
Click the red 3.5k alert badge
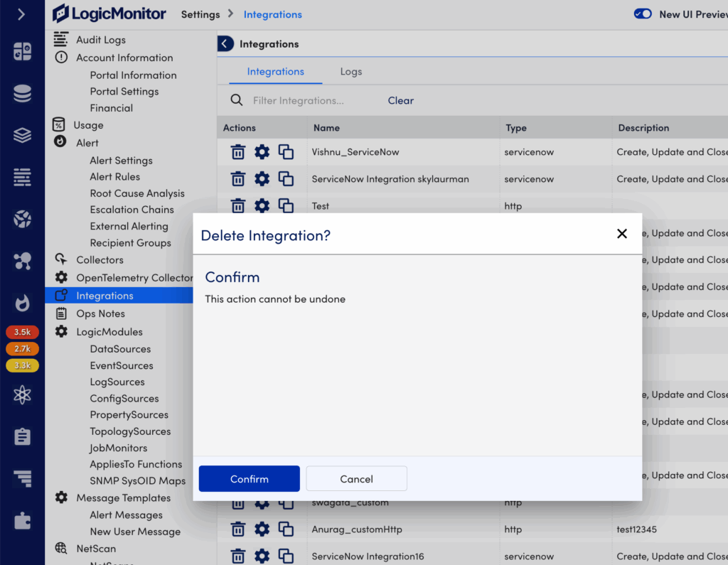coord(22,332)
